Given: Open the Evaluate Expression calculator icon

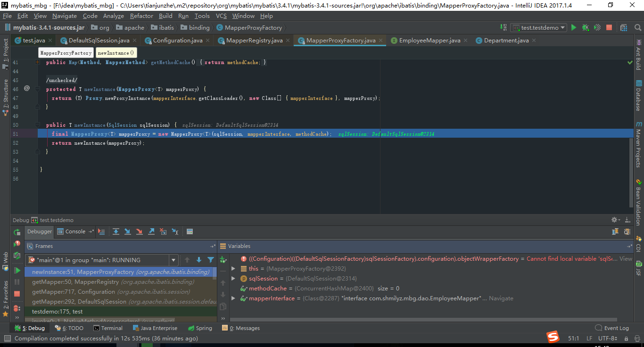Looking at the screenshot, I should tap(190, 231).
